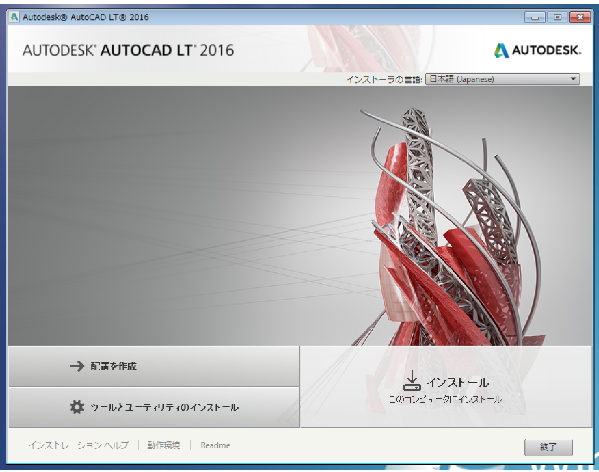
Task: Minimize the installer window
Action: 535,17
